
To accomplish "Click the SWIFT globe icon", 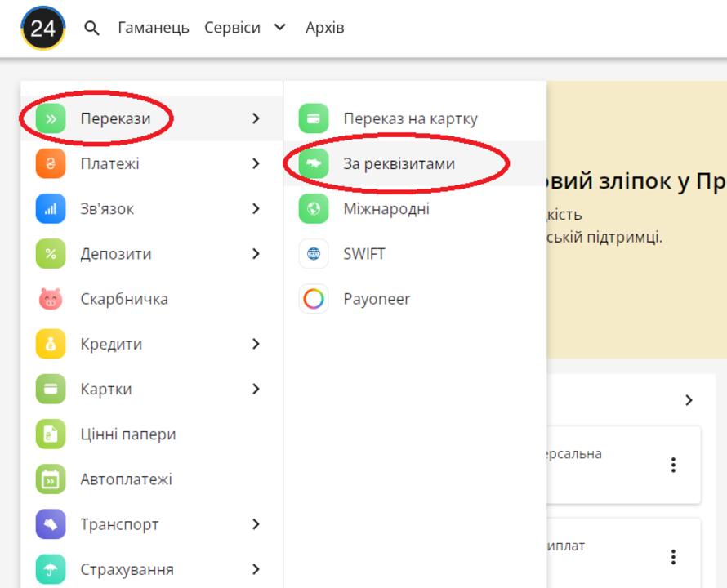I will [314, 254].
